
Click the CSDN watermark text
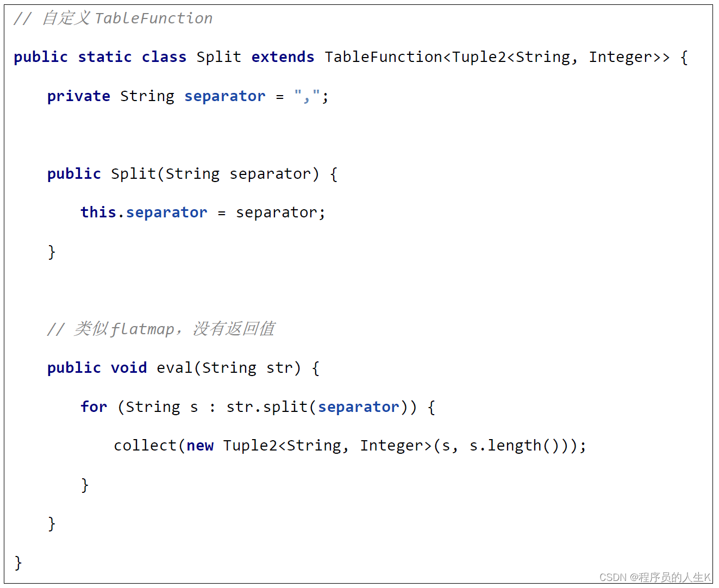(655, 577)
